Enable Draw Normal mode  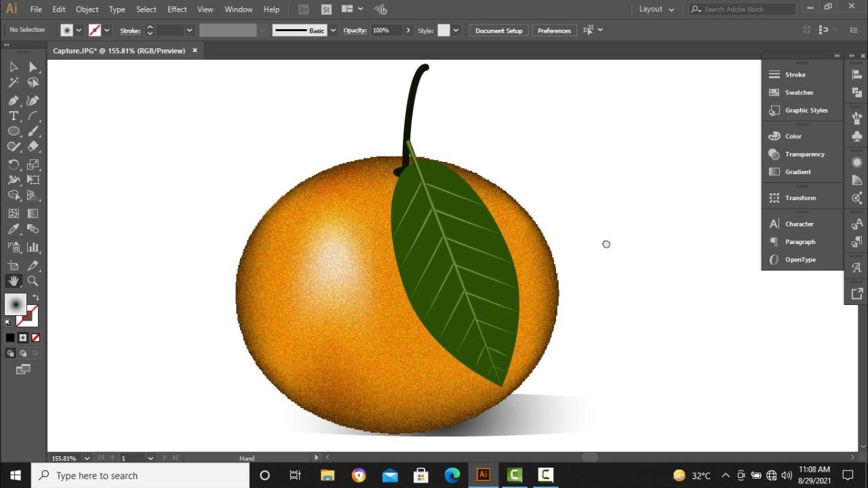point(10,353)
